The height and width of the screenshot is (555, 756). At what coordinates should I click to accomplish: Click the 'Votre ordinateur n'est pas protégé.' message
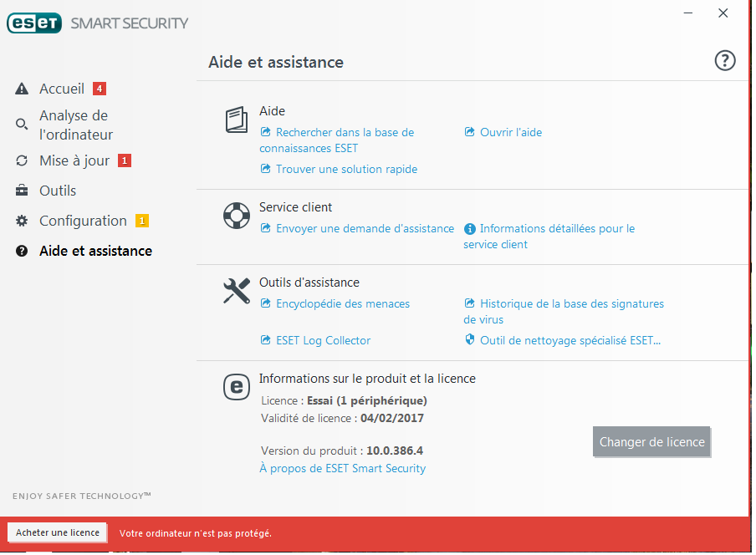[x=196, y=533]
